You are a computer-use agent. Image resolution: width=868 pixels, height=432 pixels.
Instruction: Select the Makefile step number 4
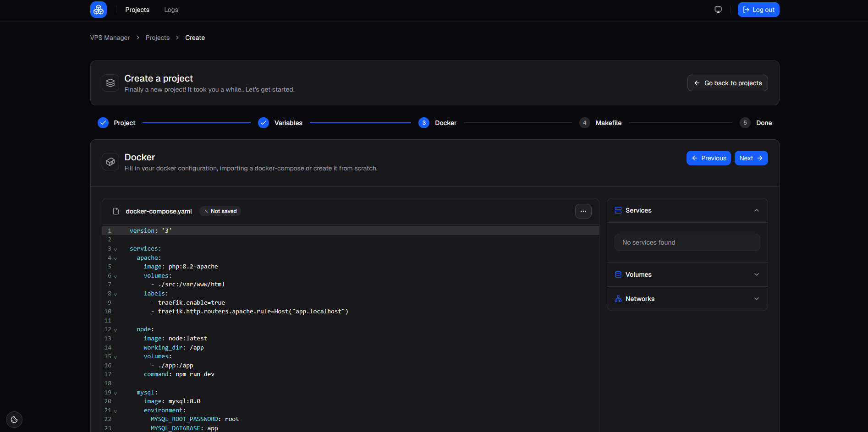[584, 123]
